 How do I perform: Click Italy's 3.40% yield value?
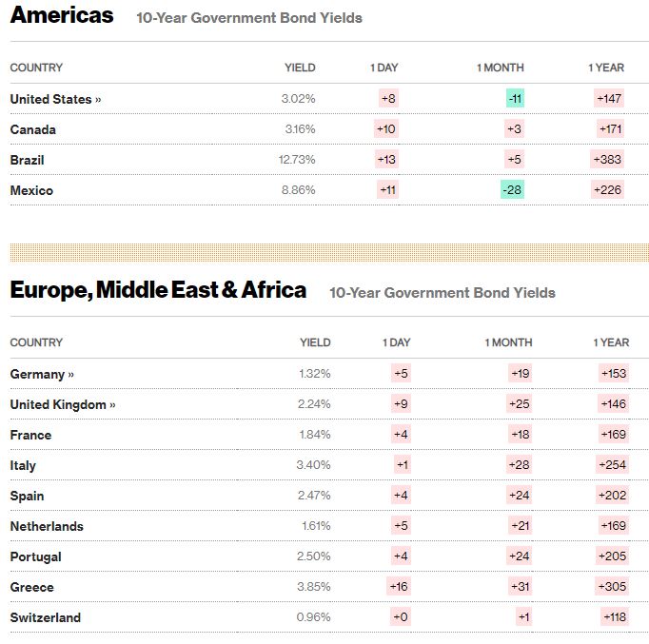(314, 465)
